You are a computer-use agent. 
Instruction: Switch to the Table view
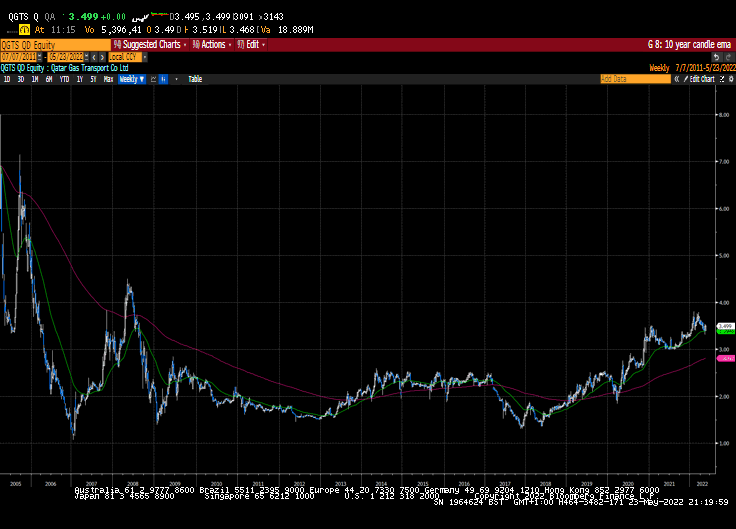pyautogui.click(x=195, y=78)
